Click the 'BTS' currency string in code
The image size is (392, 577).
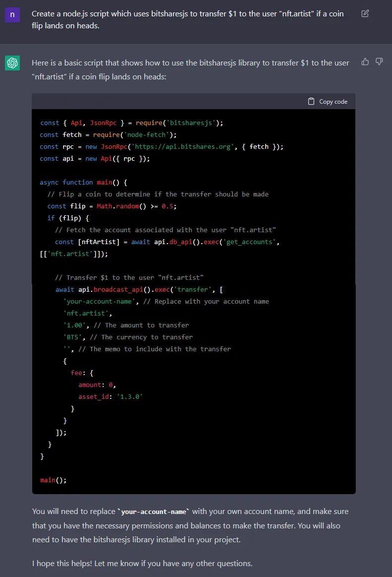pyautogui.click(x=73, y=337)
